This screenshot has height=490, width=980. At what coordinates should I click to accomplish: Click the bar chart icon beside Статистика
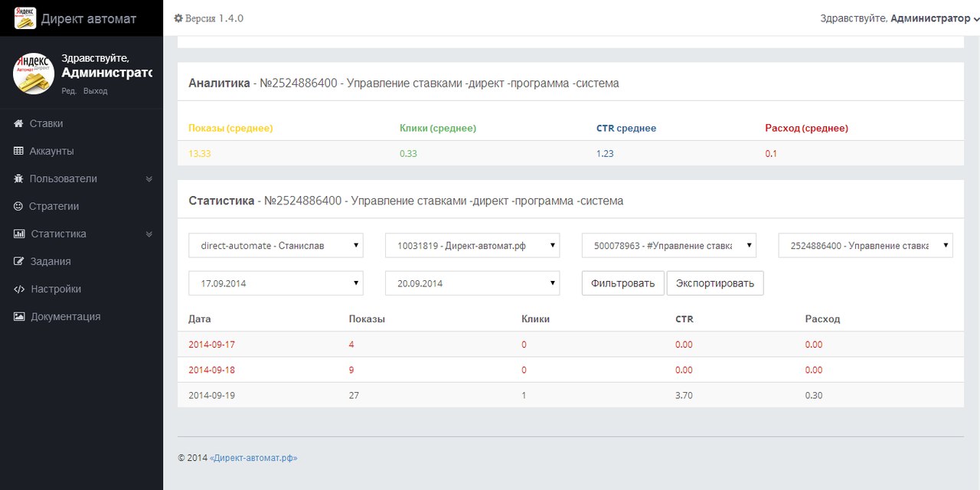18,234
